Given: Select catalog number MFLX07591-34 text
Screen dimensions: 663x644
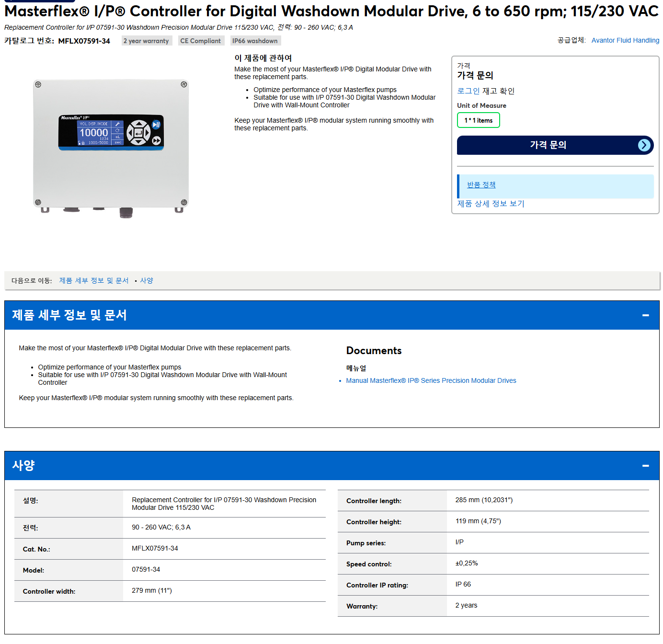Looking at the screenshot, I should [x=84, y=41].
